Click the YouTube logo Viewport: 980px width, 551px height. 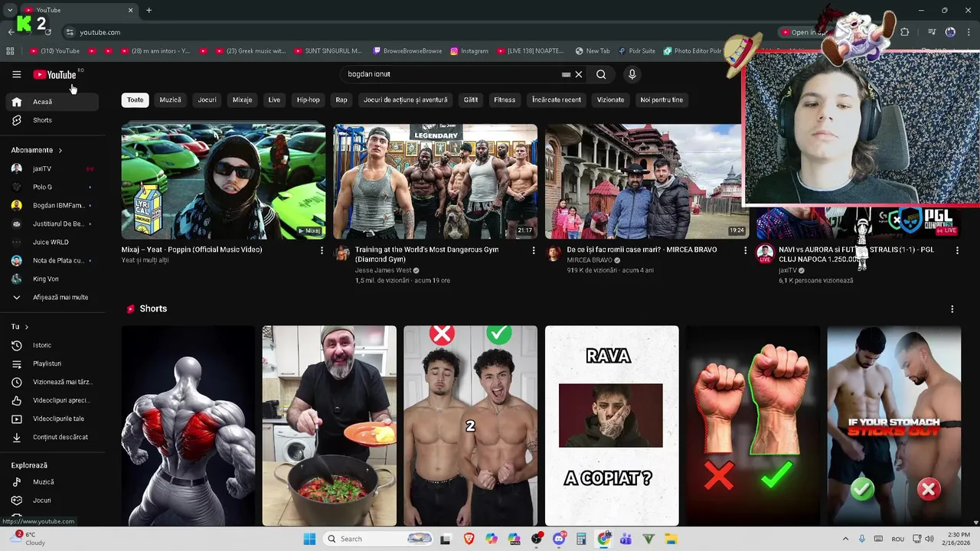pyautogui.click(x=55, y=74)
